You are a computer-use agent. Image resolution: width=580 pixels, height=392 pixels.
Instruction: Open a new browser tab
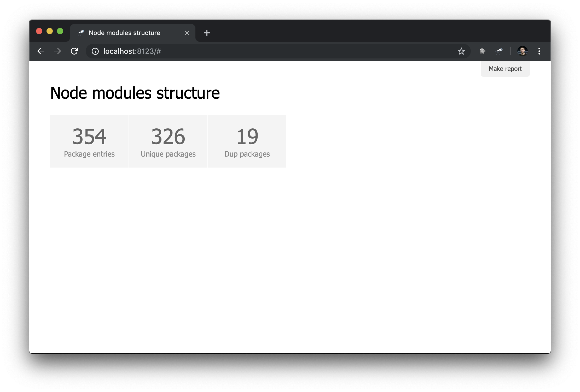click(207, 33)
